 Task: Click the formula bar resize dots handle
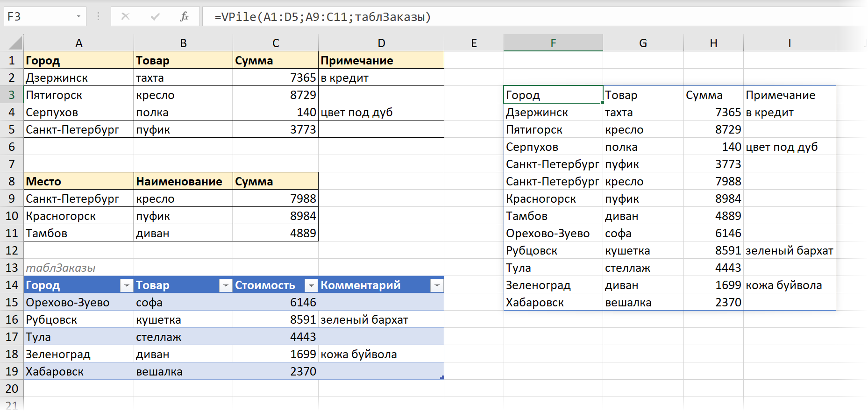tap(98, 17)
